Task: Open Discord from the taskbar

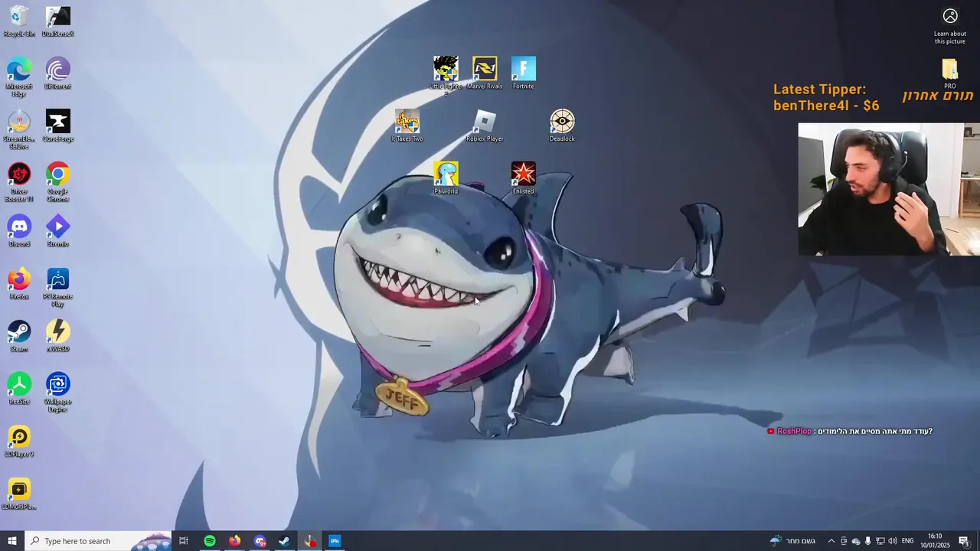Action: point(260,541)
